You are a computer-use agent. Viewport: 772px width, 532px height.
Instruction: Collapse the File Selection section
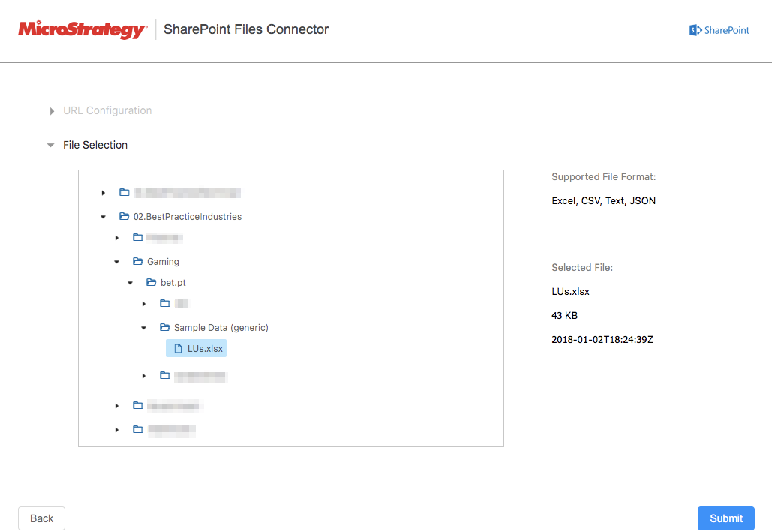(x=50, y=145)
